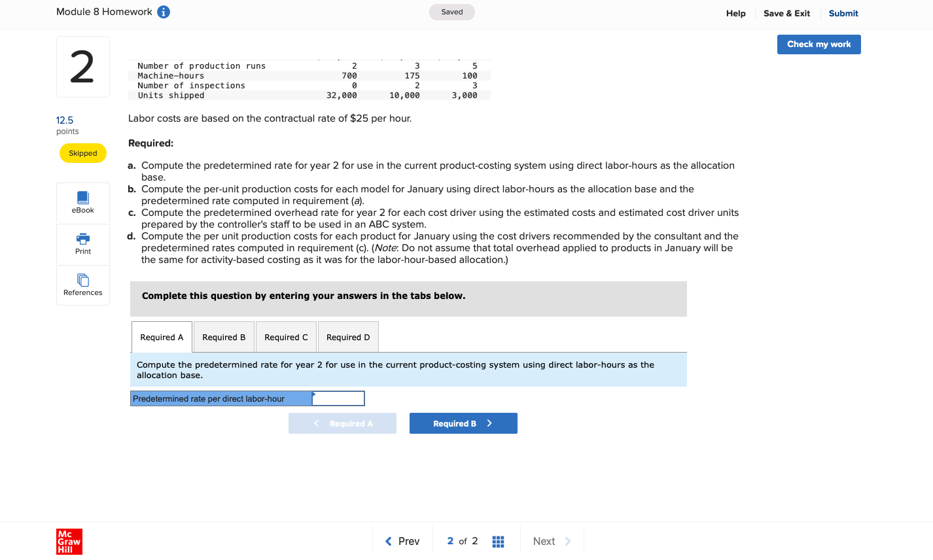Image resolution: width=933 pixels, height=560 pixels.
Task: Switch to the Required C tab
Action: pos(286,336)
